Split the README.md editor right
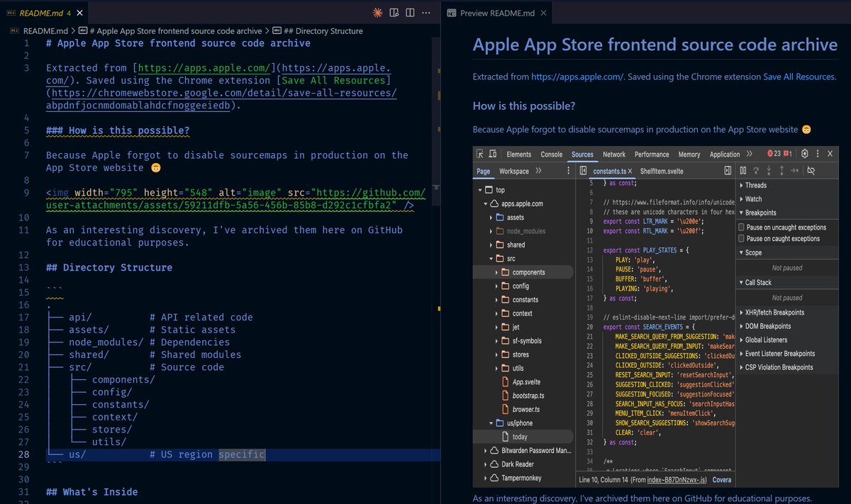Viewport: 851px width, 504px height. (411, 13)
